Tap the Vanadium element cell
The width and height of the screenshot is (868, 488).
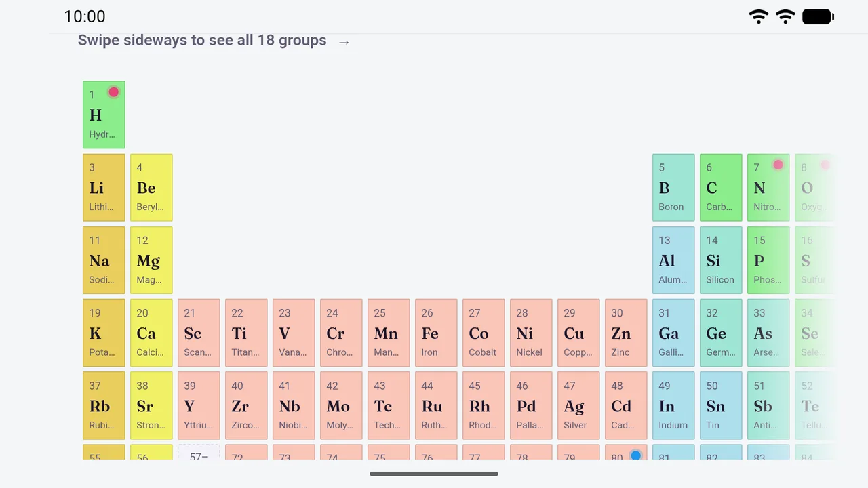pyautogui.click(x=294, y=333)
